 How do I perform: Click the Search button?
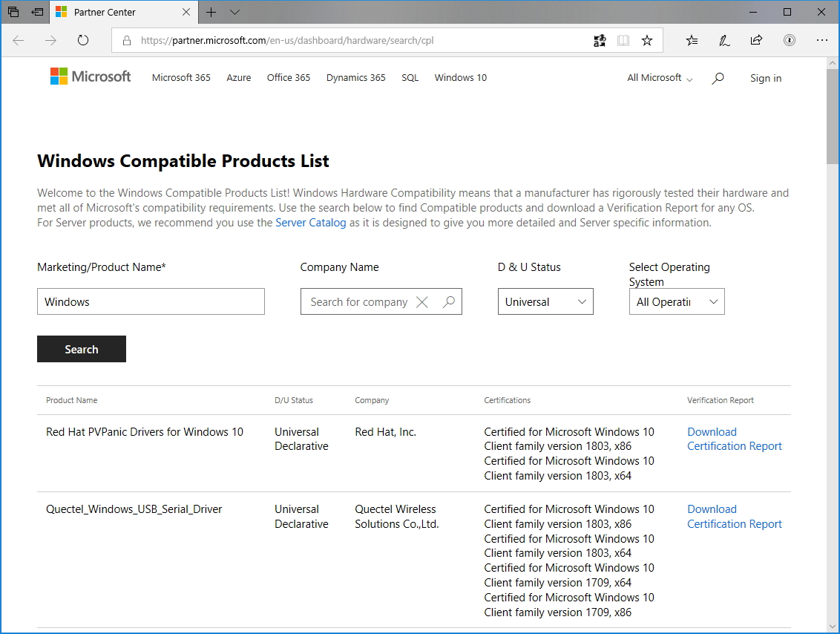[81, 349]
